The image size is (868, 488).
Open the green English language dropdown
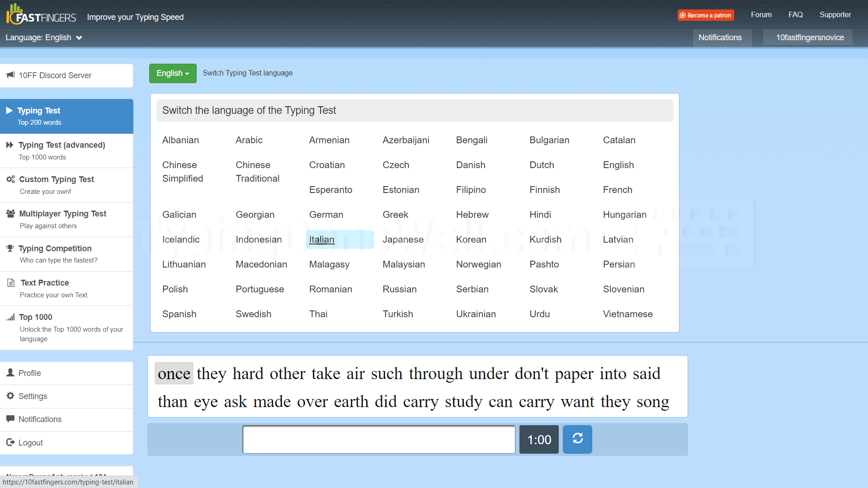pos(173,73)
